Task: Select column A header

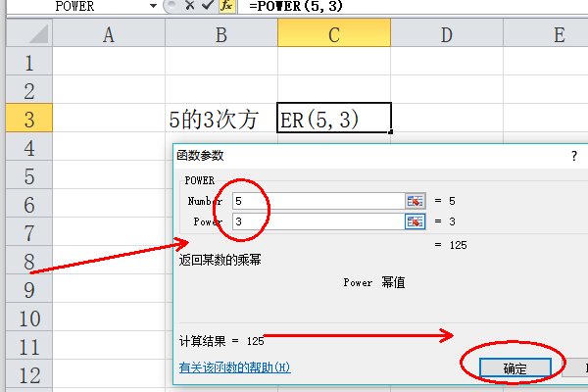Action: pyautogui.click(x=109, y=34)
